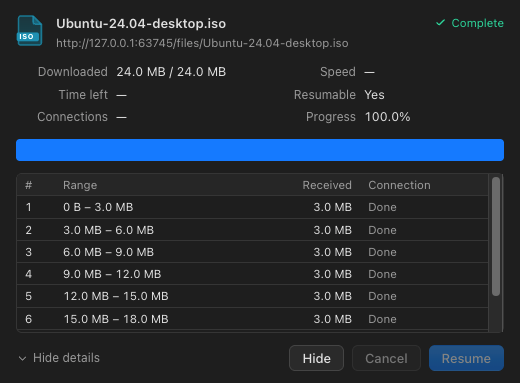Screen dimensions: 520x383
Task: Click the Connection column header
Action: (x=399, y=185)
